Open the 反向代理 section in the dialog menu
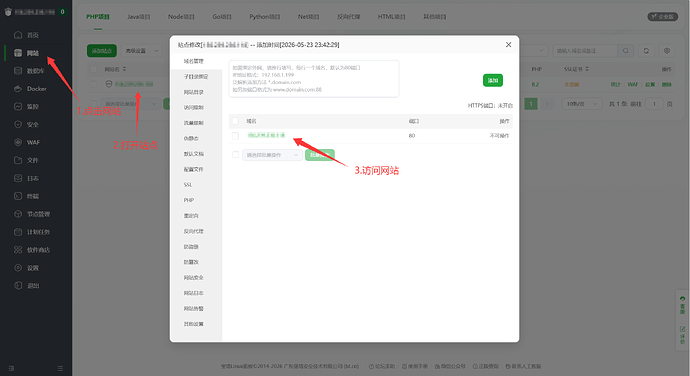The image size is (690, 376). 194,231
